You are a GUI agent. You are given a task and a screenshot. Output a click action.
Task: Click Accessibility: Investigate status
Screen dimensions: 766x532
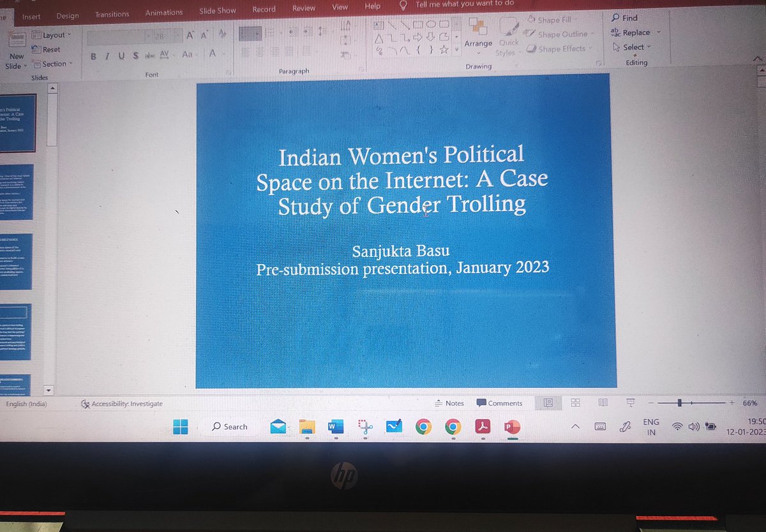[121, 404]
